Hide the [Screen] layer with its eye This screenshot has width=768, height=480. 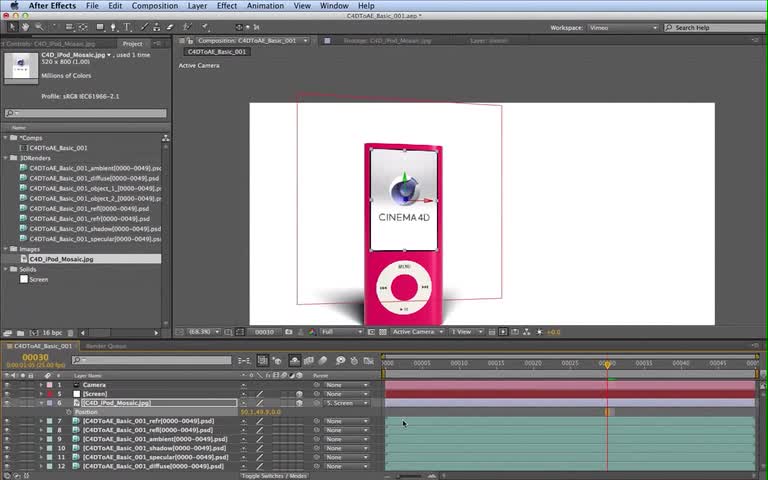[x=7, y=394]
